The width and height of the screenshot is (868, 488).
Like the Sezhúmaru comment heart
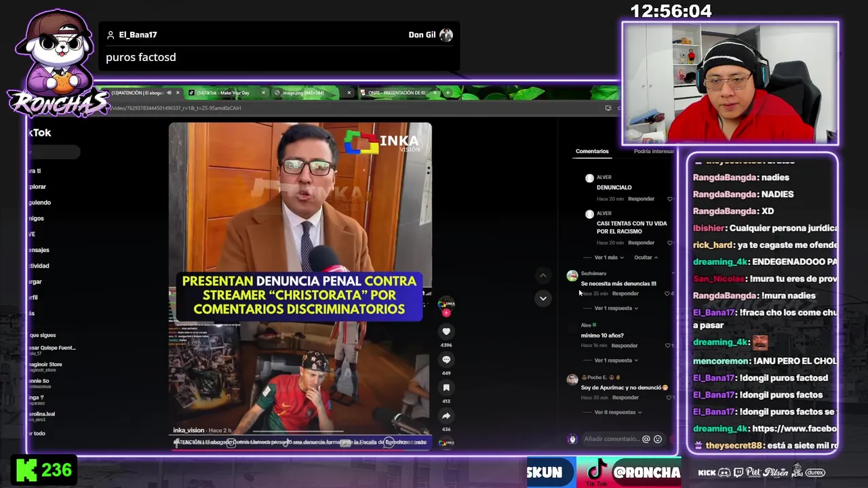[x=668, y=293]
